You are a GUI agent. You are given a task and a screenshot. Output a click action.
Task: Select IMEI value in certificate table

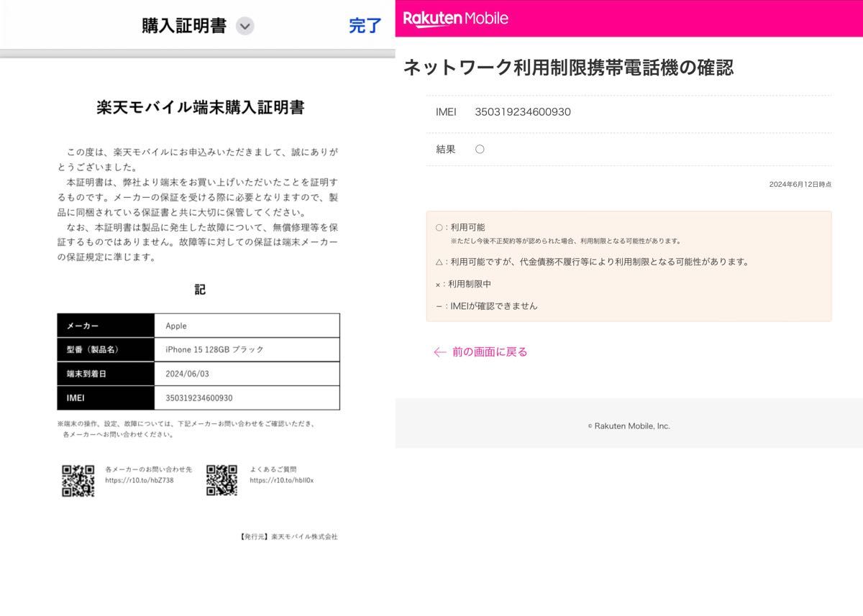click(x=199, y=397)
